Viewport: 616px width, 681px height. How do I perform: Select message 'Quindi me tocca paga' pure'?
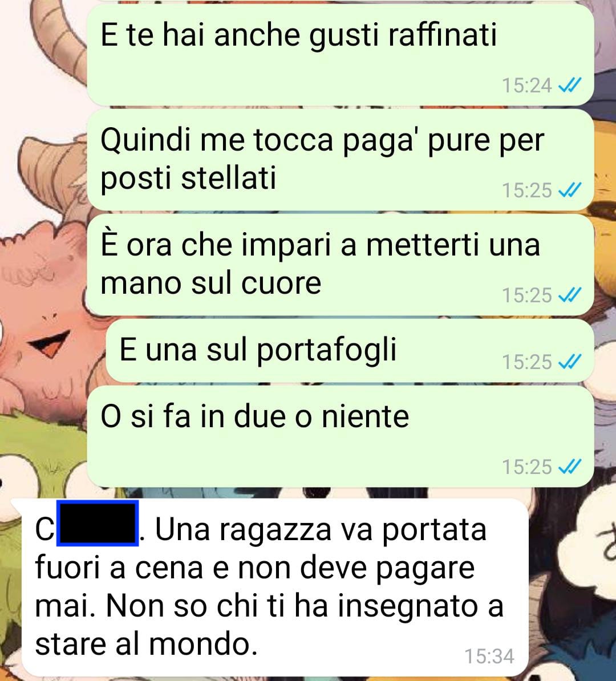pyautogui.click(x=341, y=160)
